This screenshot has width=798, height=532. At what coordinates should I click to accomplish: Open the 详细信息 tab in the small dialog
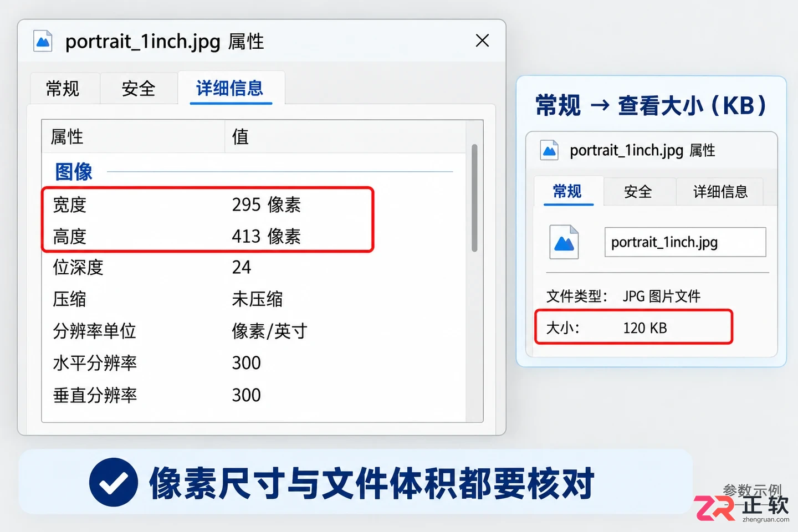[x=720, y=192]
